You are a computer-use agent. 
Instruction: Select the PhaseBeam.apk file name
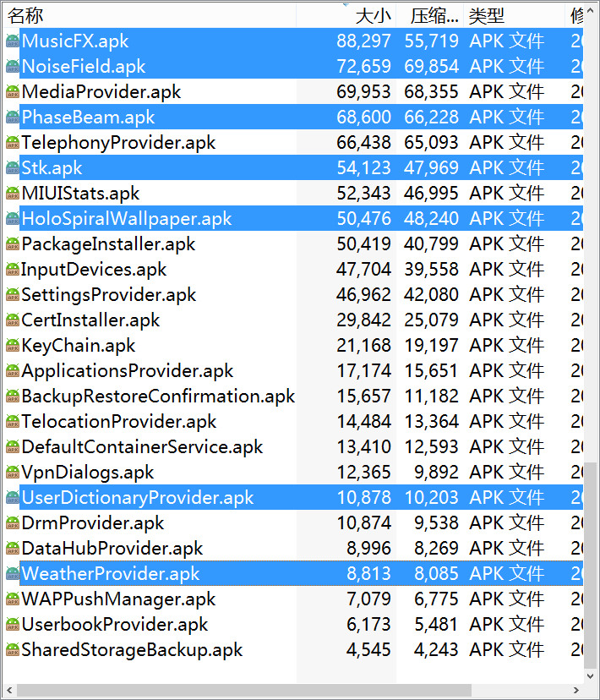click(88, 118)
